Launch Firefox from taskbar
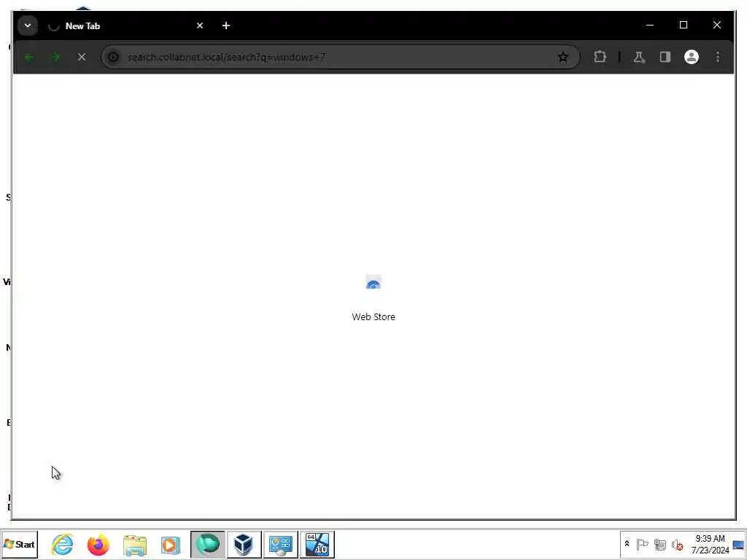Image resolution: width=747 pixels, height=560 pixels. pos(98,544)
